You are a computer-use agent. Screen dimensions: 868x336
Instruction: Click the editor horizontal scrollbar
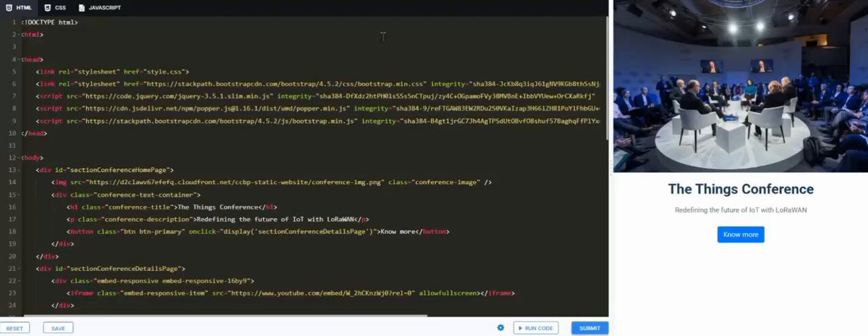tap(226, 315)
